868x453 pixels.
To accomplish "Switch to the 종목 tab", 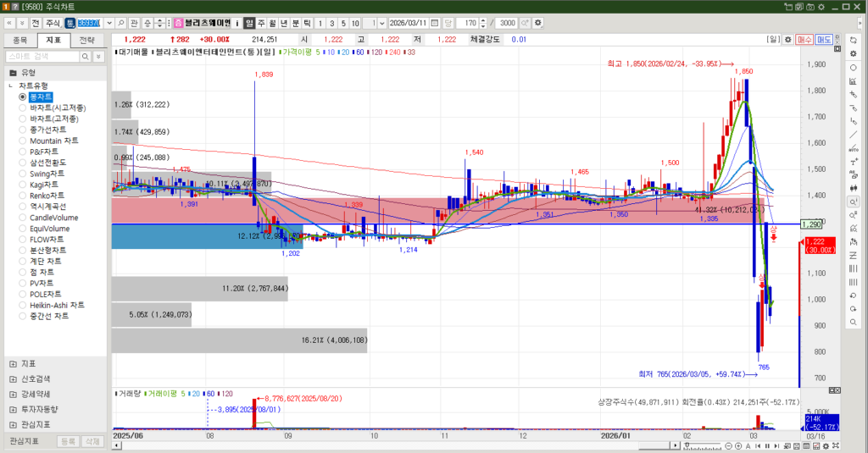I will tap(21, 40).
